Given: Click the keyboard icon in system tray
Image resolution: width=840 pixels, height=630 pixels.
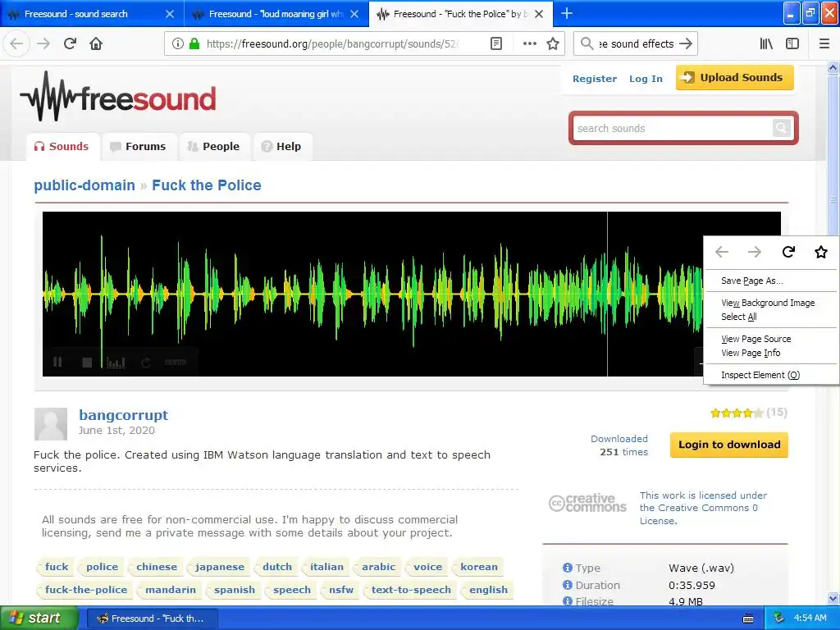Looking at the screenshot, I should click(748, 619).
